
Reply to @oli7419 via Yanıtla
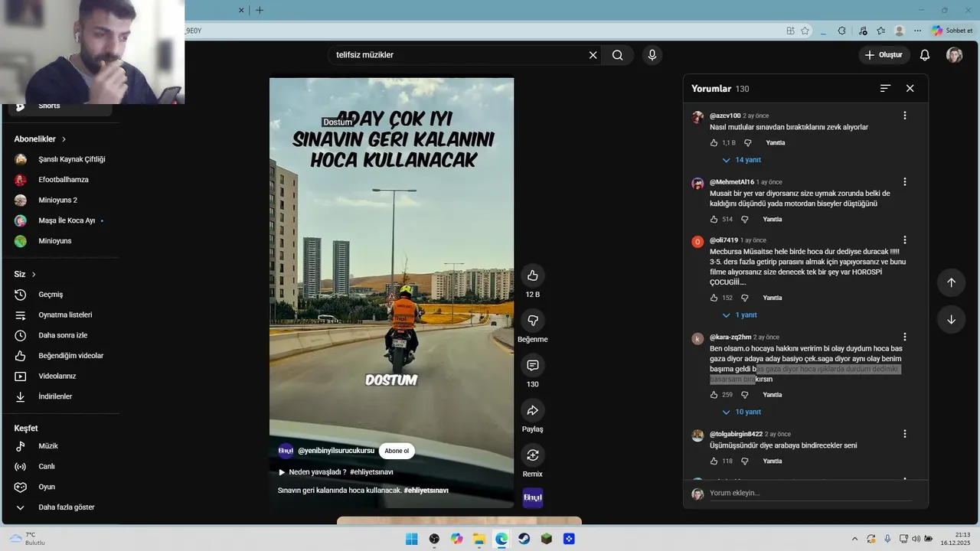pyautogui.click(x=773, y=298)
